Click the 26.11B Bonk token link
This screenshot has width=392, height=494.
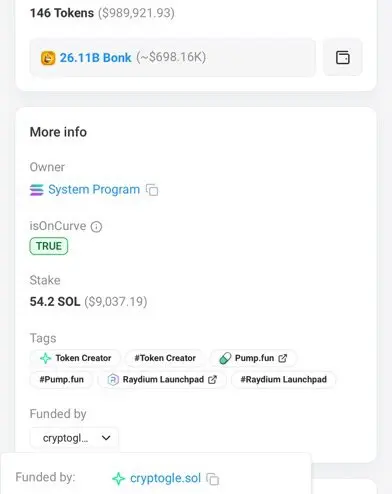pyautogui.click(x=95, y=58)
